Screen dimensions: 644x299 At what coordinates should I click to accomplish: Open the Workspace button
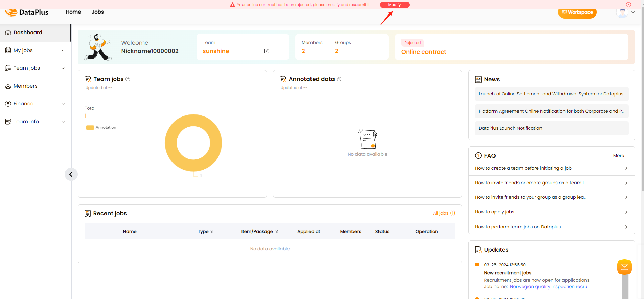(x=577, y=12)
